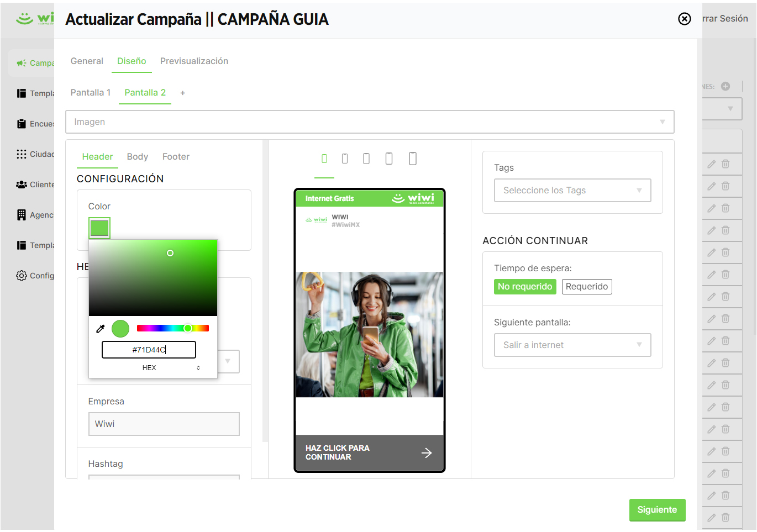Switch to the Body tab
Image resolution: width=757 pixels, height=532 pixels.
click(138, 157)
